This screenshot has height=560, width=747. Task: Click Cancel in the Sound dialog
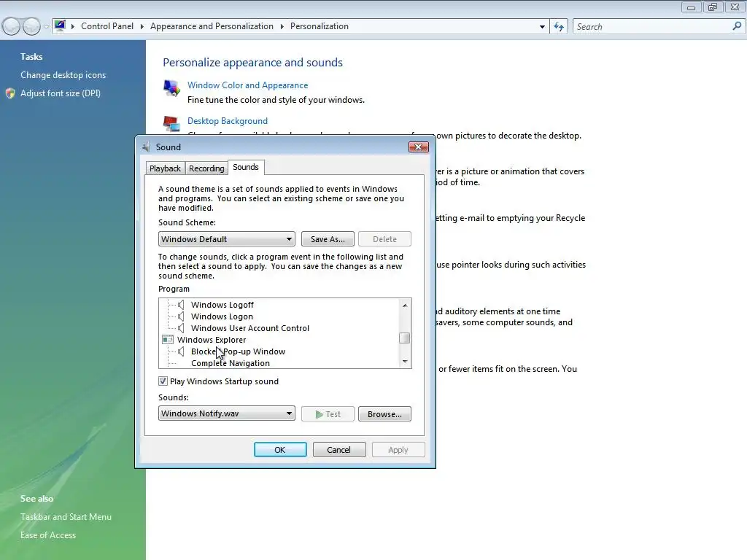(x=338, y=450)
